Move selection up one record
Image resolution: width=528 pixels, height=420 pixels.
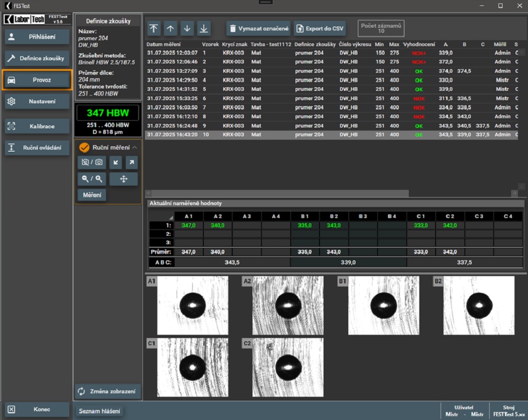tap(170, 28)
